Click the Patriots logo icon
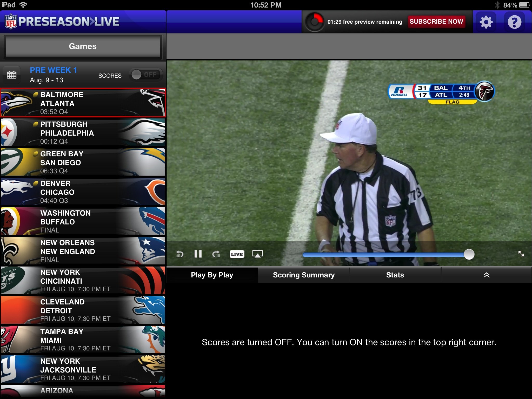The image size is (532, 399). point(152,250)
